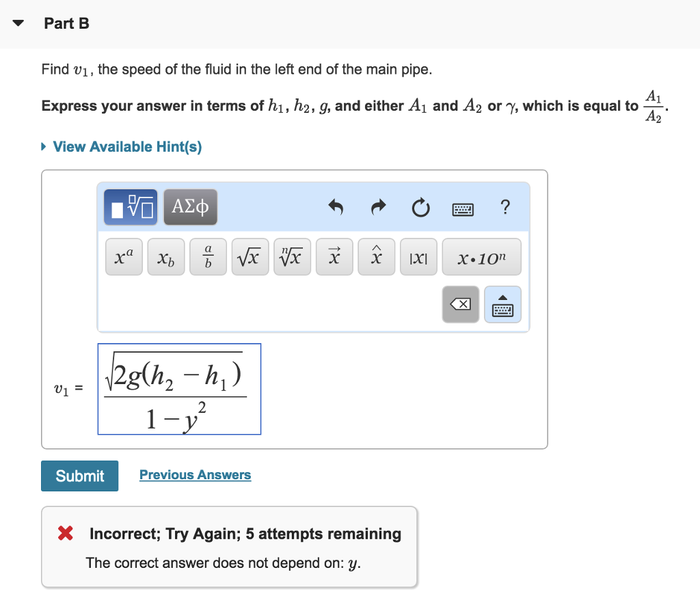Collapse the Part B section
This screenshot has width=700, height=611.
click(18, 24)
